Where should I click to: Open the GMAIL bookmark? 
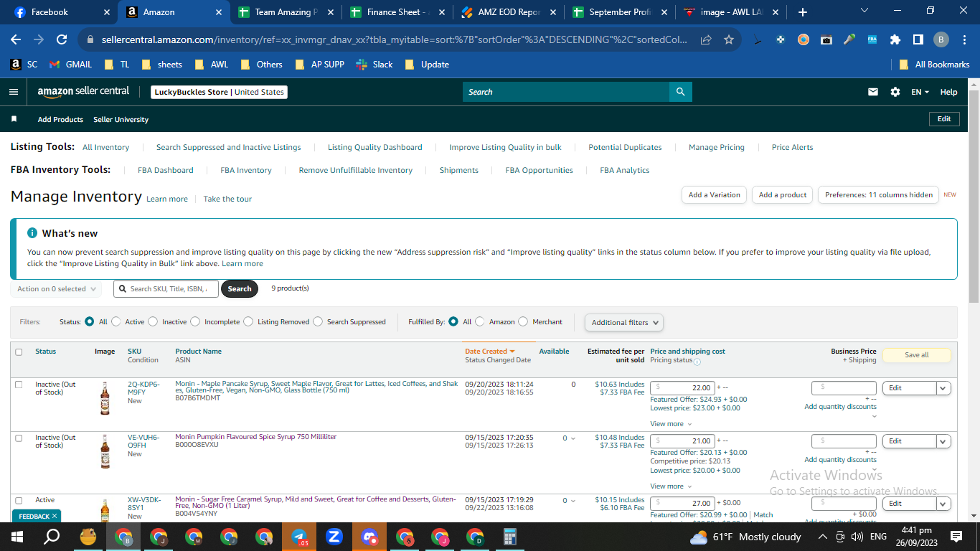click(x=70, y=64)
